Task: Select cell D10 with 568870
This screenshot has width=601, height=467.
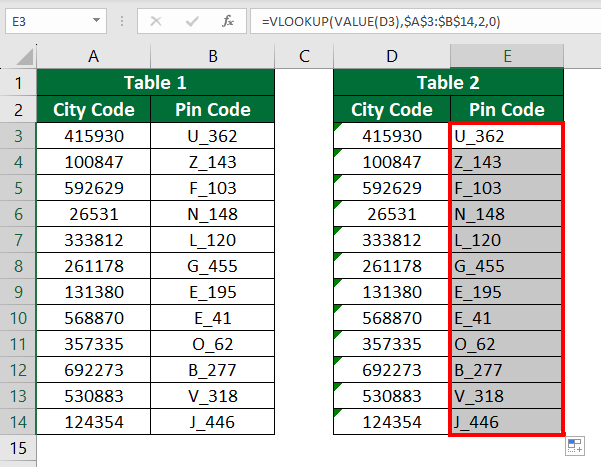Action: [x=392, y=317]
